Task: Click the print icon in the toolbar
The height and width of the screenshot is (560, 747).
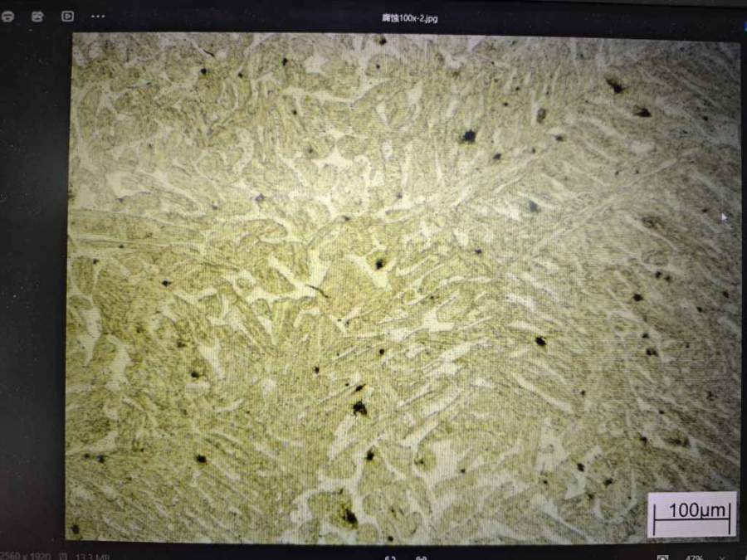Action: [7, 17]
